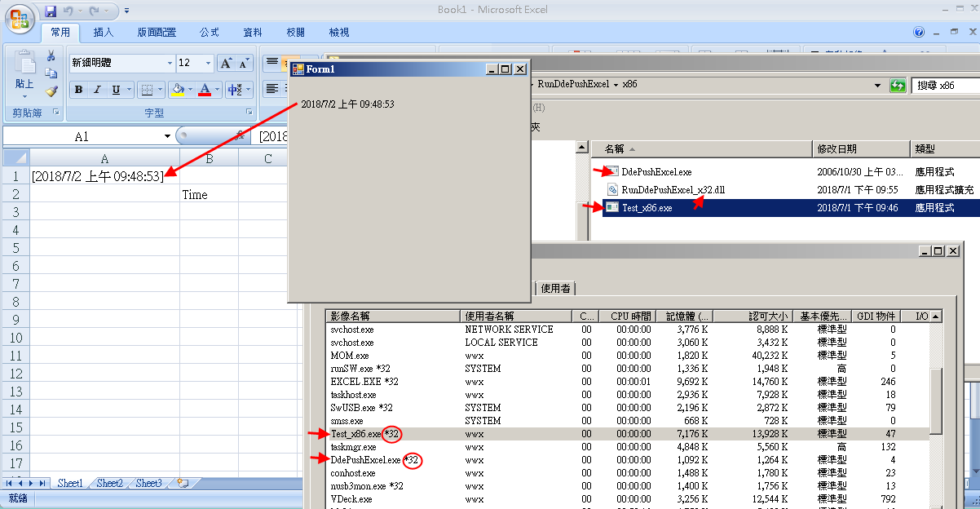Click the Excel Help question mark icon
980x509 pixels.
pyautogui.click(x=920, y=33)
